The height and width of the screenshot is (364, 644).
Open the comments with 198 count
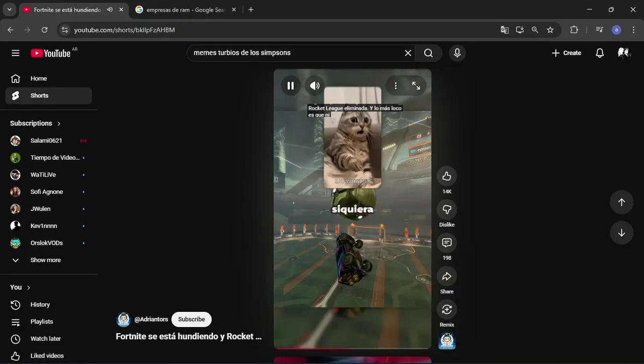(x=447, y=243)
